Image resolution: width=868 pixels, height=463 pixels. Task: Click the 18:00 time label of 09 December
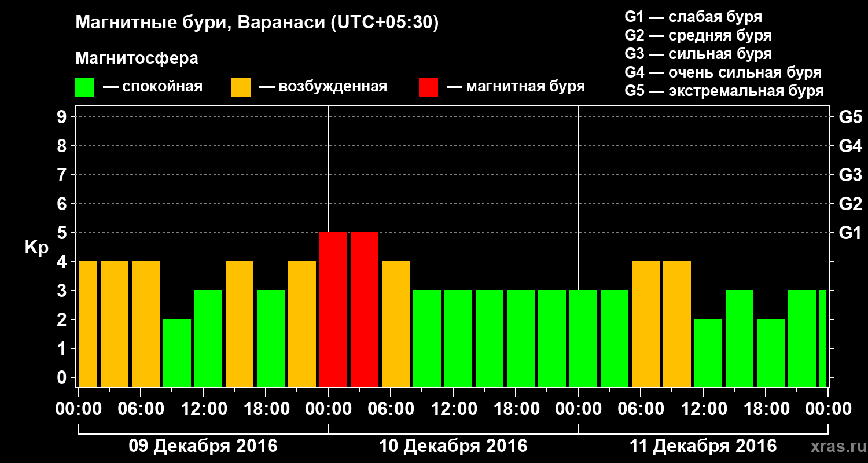pyautogui.click(x=266, y=409)
